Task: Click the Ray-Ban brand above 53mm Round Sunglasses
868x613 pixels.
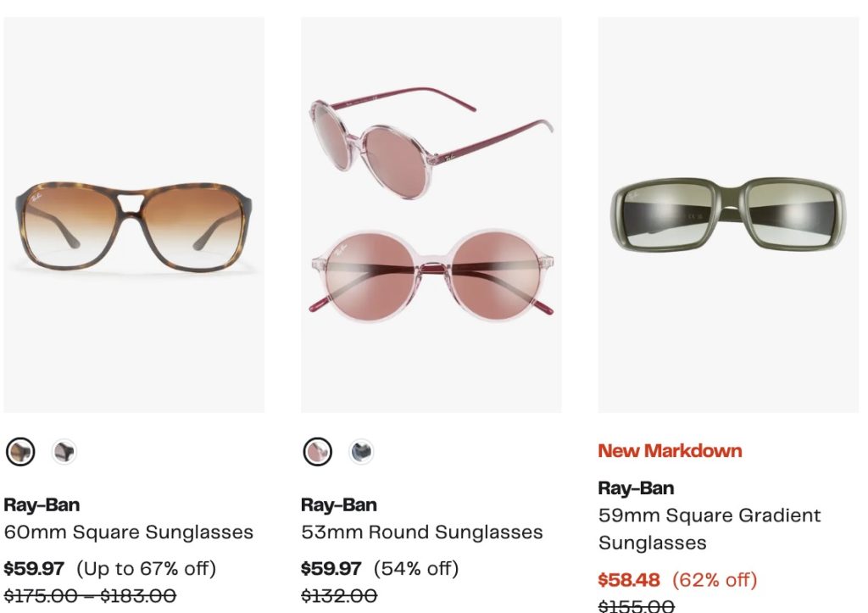Action: [339, 505]
